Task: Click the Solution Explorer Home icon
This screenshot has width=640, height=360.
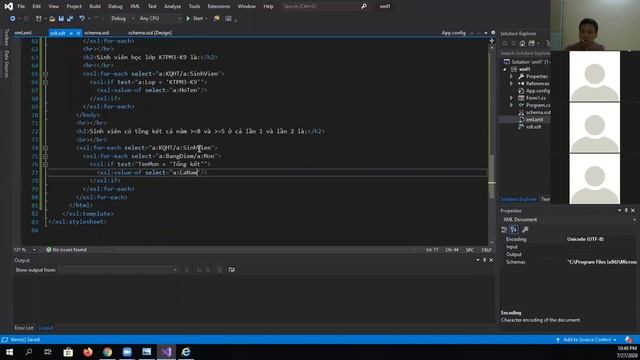Action: (522, 43)
